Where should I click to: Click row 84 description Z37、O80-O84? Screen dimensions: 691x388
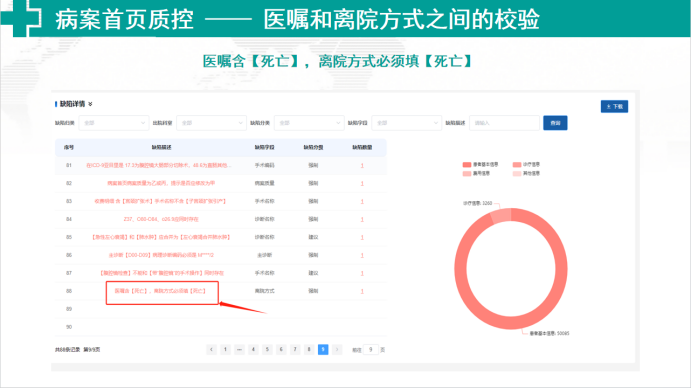(161, 219)
